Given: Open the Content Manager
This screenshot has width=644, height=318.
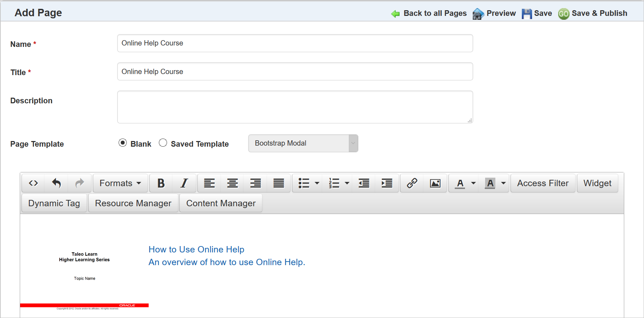Looking at the screenshot, I should click(221, 203).
